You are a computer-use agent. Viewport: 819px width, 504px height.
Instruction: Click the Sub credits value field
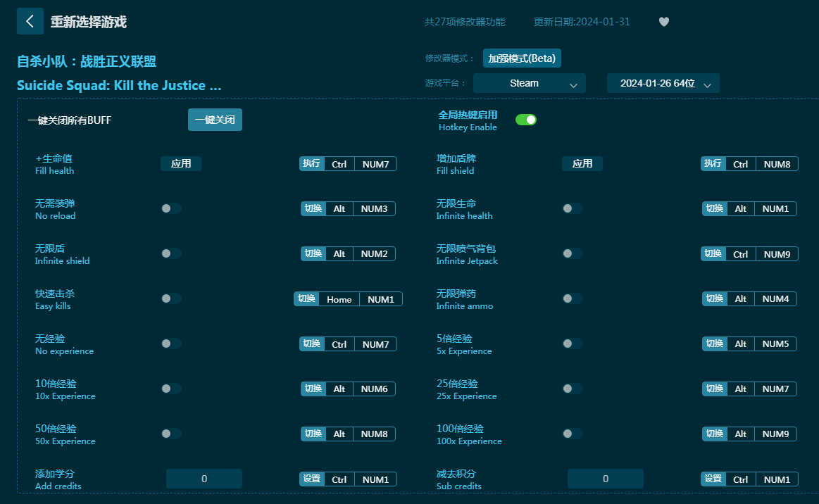606,479
